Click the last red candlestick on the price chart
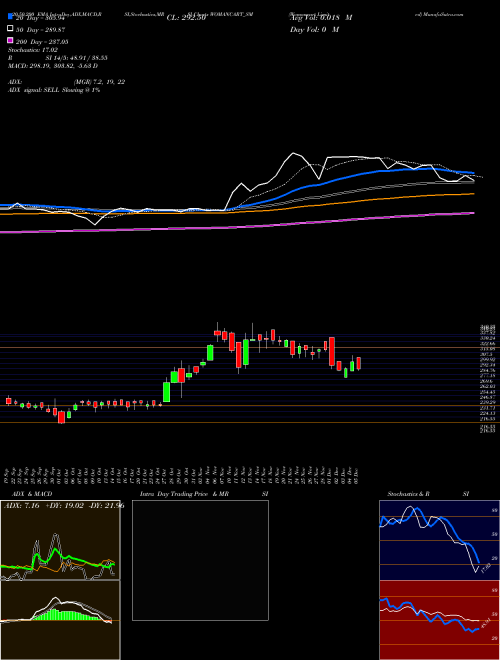 point(359,363)
